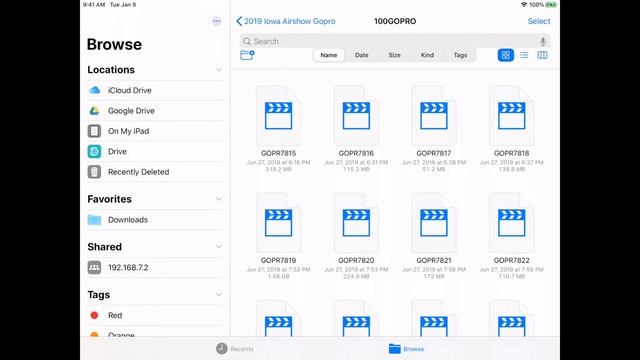Open shared server 192.168.7.2
640x360 pixels.
click(x=155, y=267)
